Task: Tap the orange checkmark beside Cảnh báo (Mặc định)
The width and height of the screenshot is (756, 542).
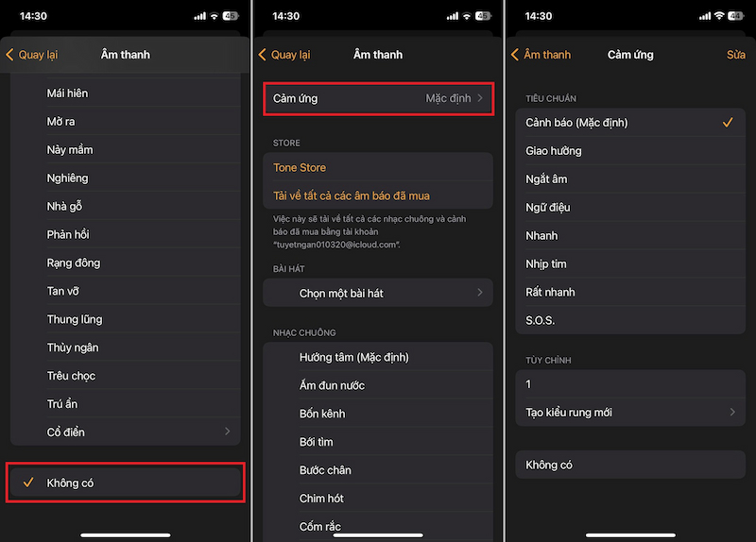Action: click(x=727, y=123)
